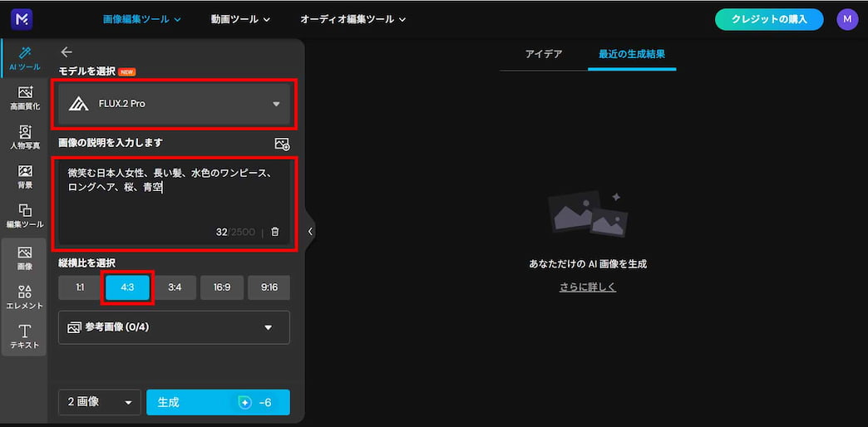Open the AI ツール sidebar item
The width and height of the screenshot is (868, 427).
point(25,59)
